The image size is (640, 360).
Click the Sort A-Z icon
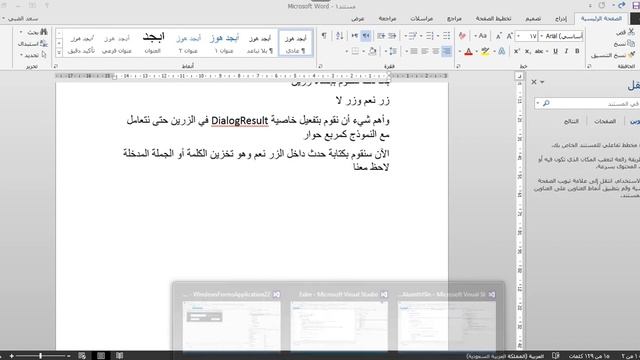340,36
